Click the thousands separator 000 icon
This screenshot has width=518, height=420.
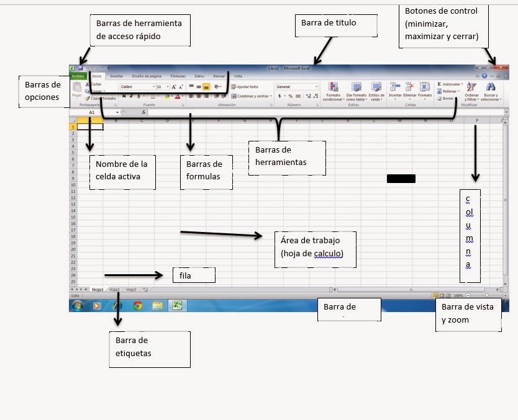298,96
